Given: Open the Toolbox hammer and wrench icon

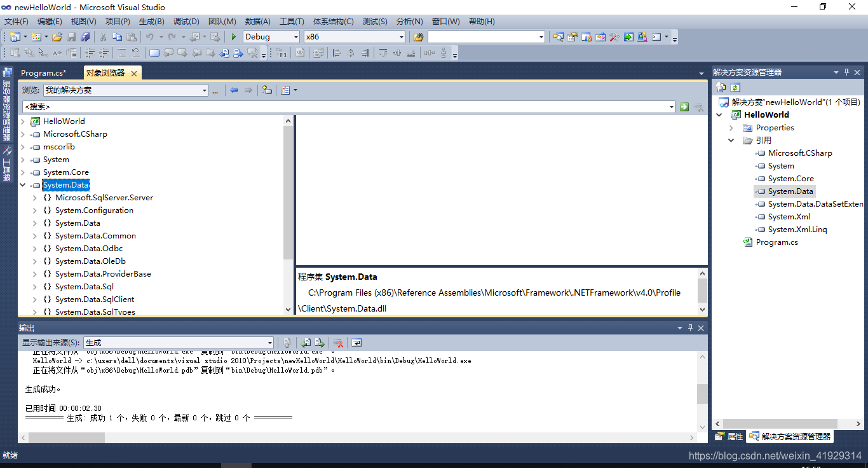Looking at the screenshot, I should pos(614,37).
